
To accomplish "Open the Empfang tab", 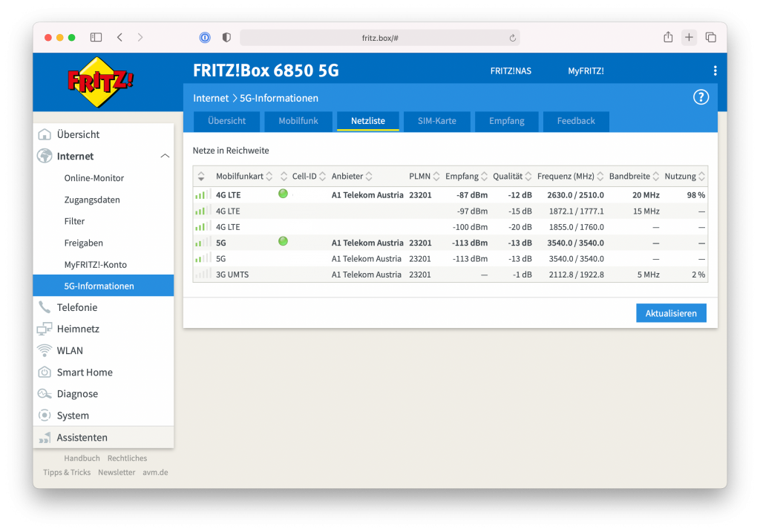I will tap(506, 121).
